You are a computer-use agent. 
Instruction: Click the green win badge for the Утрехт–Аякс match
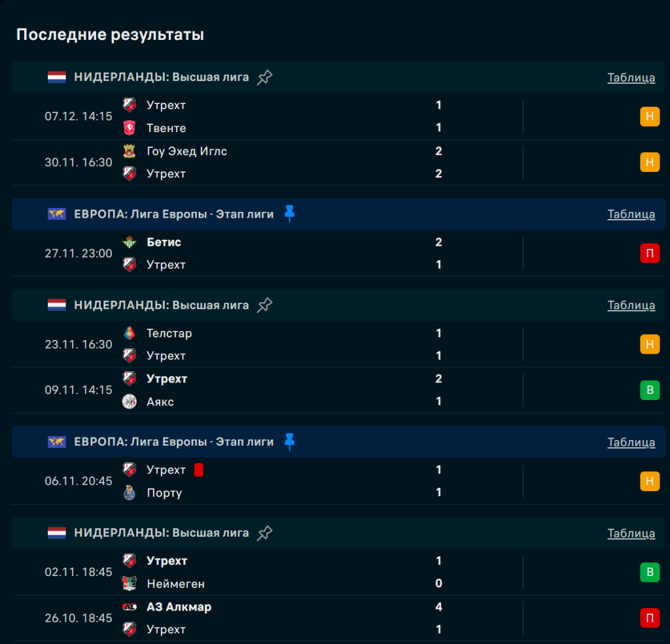pos(649,390)
